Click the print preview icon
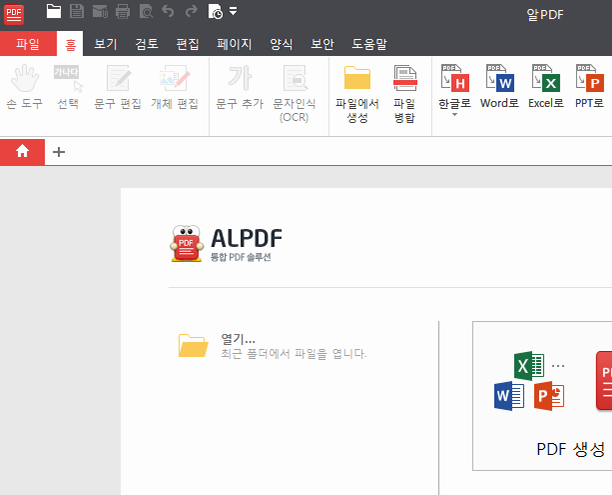Screen dimensions: 612x495 point(146,12)
